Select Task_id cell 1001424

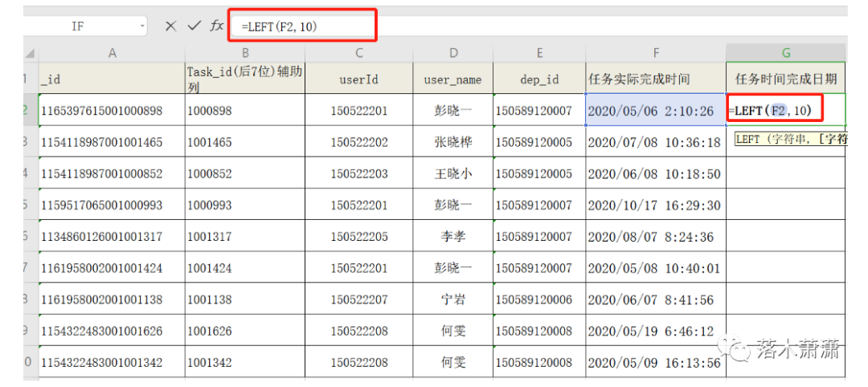click(x=245, y=268)
